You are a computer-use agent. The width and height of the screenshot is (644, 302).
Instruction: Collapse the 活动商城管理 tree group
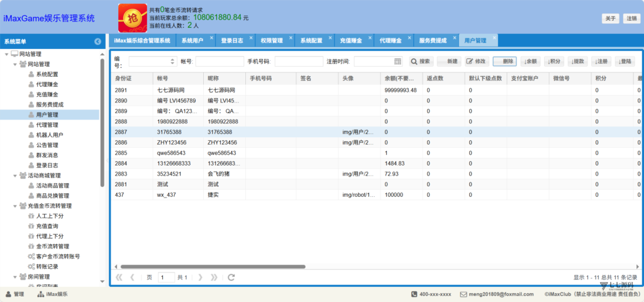[15, 176]
